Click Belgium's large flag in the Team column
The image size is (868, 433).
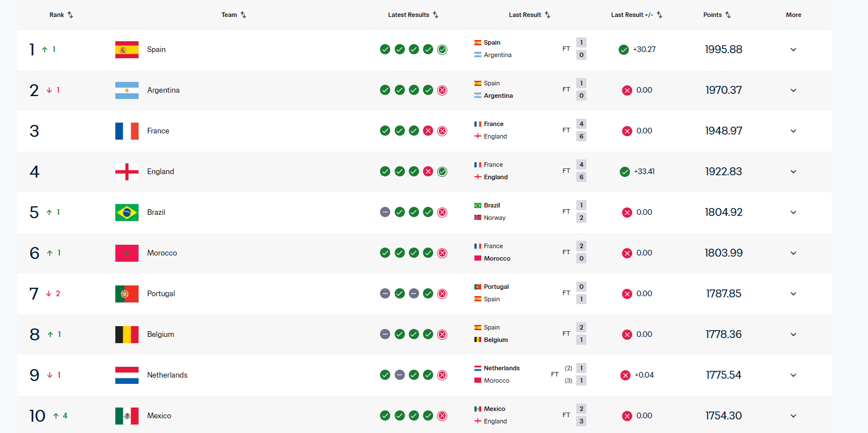coord(127,335)
